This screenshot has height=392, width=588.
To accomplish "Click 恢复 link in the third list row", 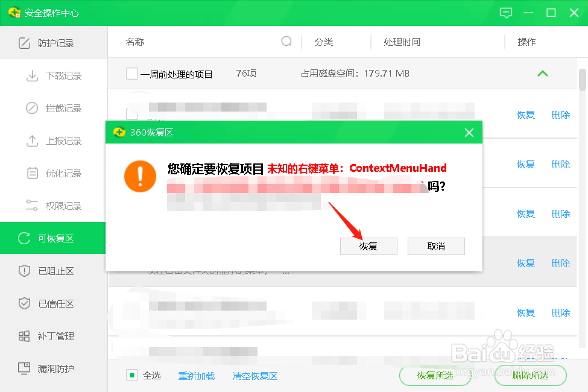I will (x=526, y=214).
